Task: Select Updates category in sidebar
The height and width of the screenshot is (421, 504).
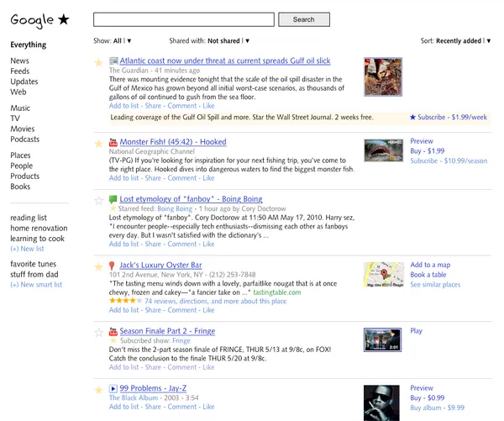Action: click(x=24, y=82)
